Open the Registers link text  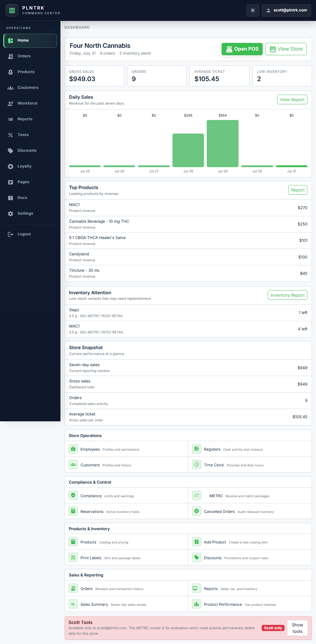point(212,449)
